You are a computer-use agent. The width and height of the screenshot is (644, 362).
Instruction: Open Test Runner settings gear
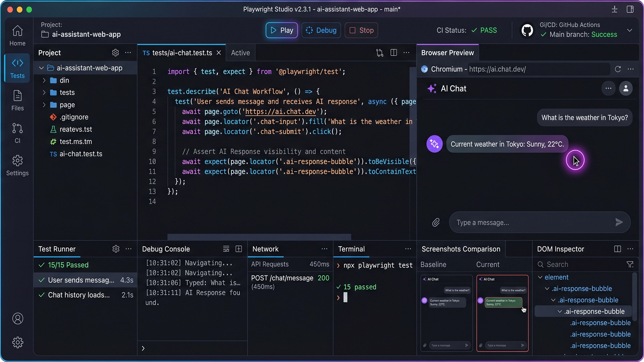pos(116,249)
